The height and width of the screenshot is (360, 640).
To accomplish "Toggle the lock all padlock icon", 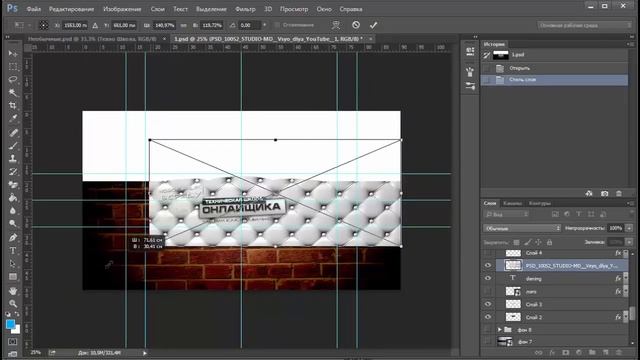I will [x=549, y=242].
